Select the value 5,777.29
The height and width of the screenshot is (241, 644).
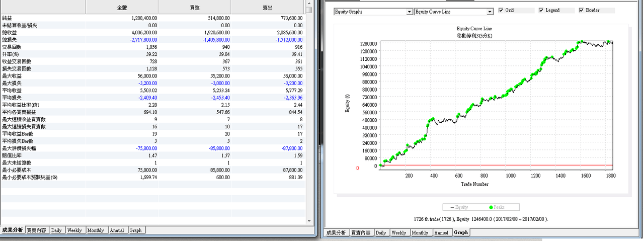[x=292, y=90]
